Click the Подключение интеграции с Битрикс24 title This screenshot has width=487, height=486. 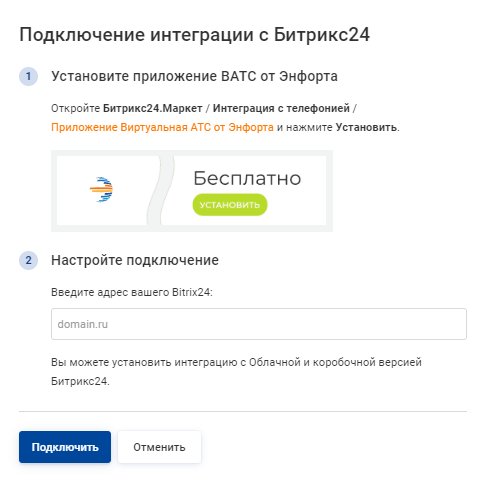pyautogui.click(x=195, y=35)
